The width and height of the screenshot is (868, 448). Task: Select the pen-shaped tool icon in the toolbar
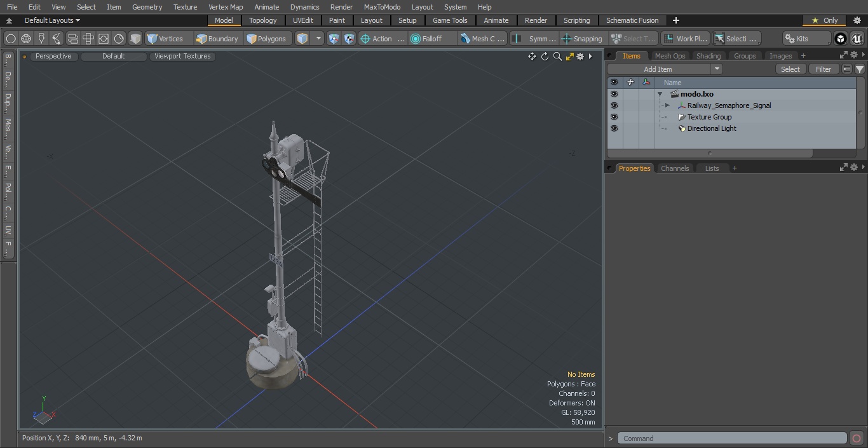(x=41, y=39)
